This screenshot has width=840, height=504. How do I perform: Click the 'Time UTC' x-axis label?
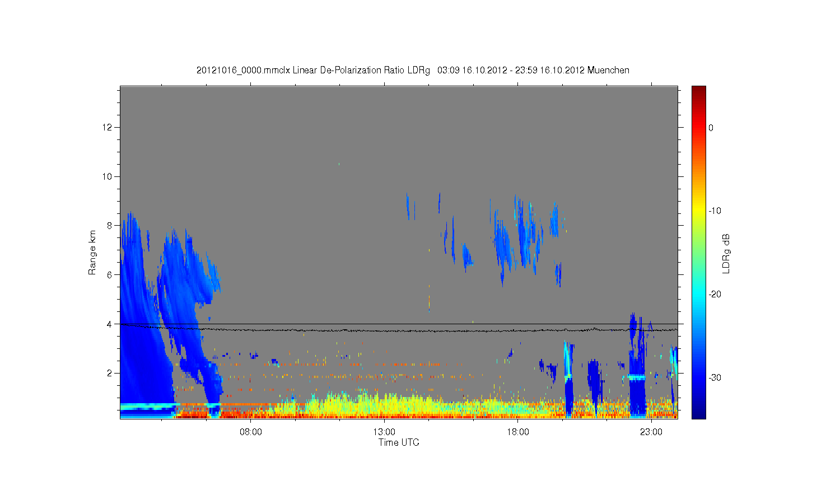pos(399,442)
